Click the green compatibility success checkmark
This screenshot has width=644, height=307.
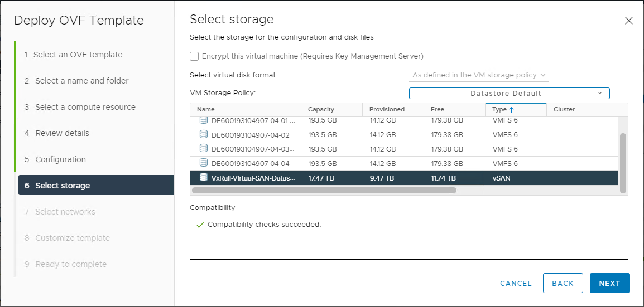click(x=200, y=225)
